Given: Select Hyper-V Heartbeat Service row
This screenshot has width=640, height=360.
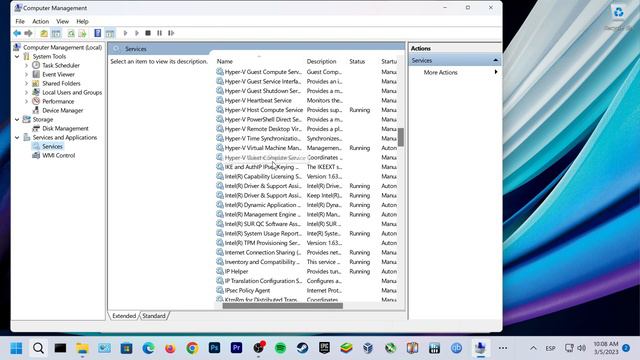Looking at the screenshot, I should click(x=306, y=100).
